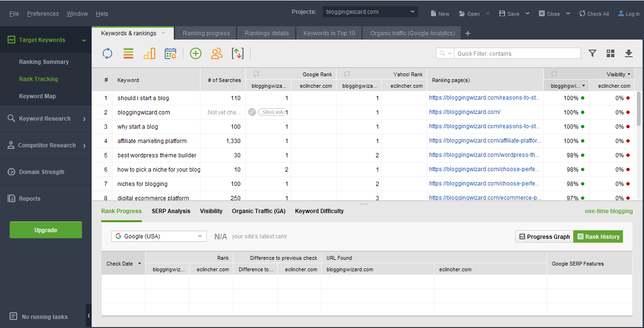Toggle the Rank History view
The width and height of the screenshot is (644, 328).
pyautogui.click(x=598, y=236)
